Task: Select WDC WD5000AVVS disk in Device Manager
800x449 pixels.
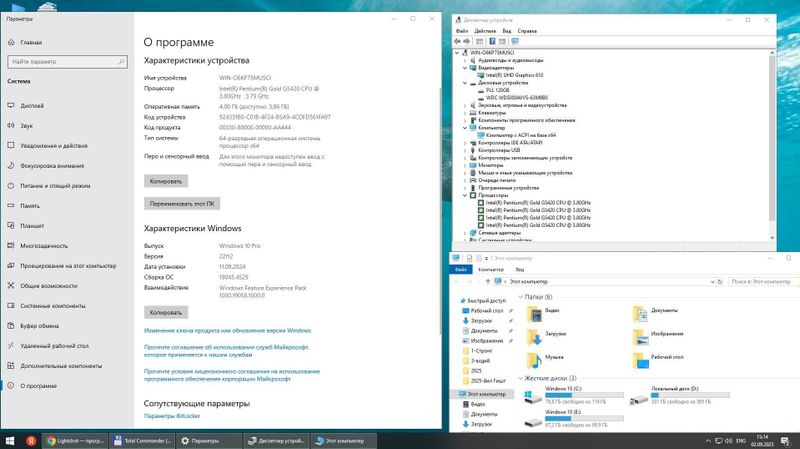Action: [517, 98]
